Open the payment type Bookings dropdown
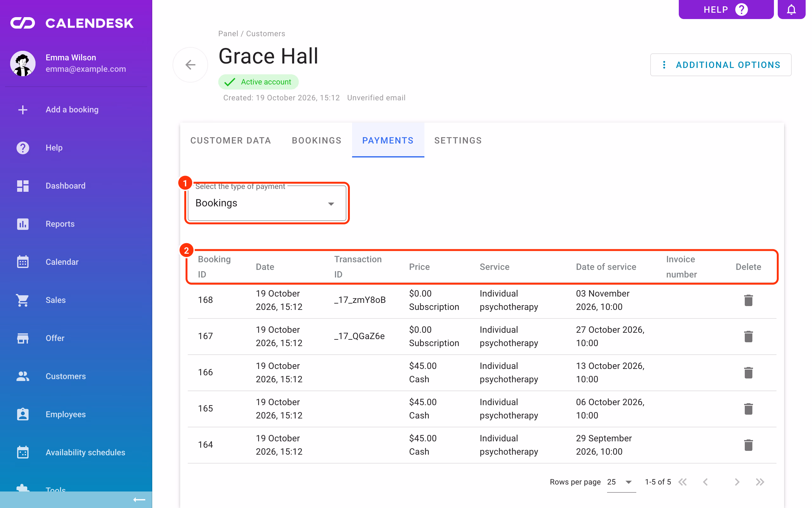 coord(267,203)
